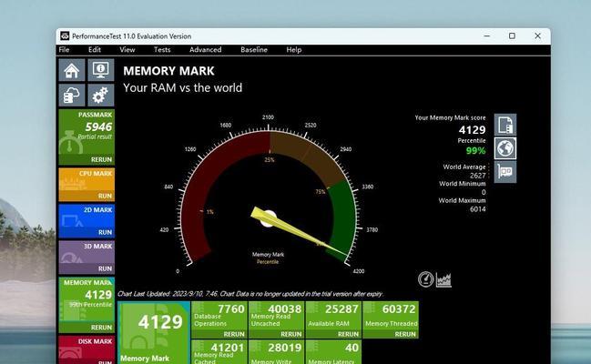Click the 99% percentile value
Image resolution: width=591 pixels, height=364 pixels.
(475, 151)
